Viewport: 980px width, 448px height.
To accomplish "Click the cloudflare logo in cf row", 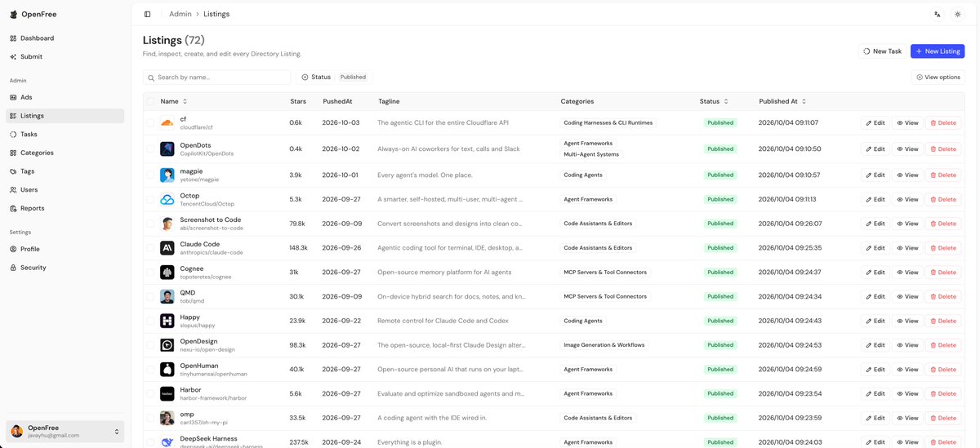I will pos(167,123).
